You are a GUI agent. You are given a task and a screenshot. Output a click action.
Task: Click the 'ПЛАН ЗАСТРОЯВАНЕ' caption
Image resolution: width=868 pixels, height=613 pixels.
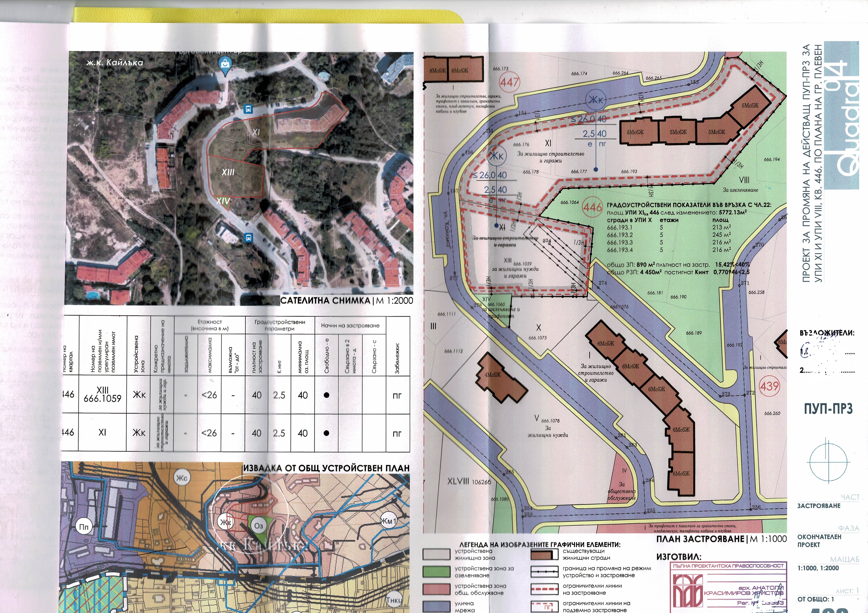(700, 539)
